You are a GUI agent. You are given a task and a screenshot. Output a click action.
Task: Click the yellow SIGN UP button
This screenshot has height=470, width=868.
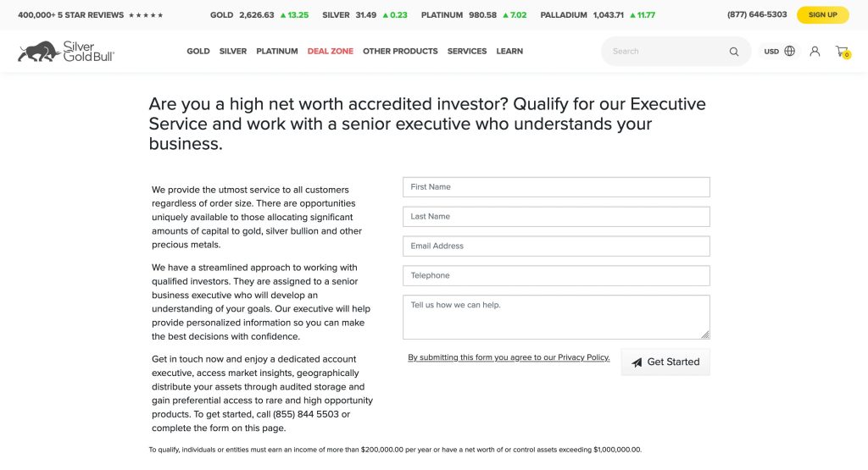tap(822, 15)
